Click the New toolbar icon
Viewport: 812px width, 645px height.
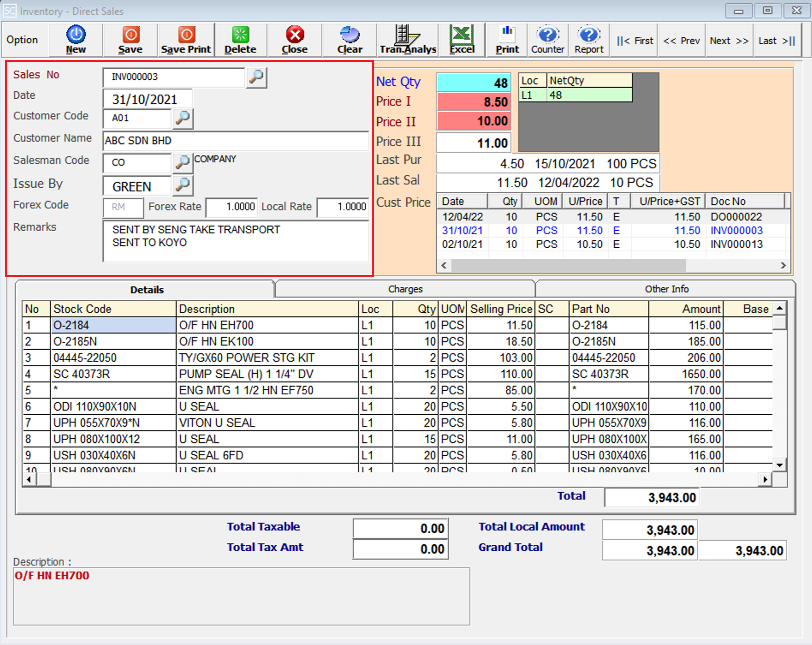76,40
